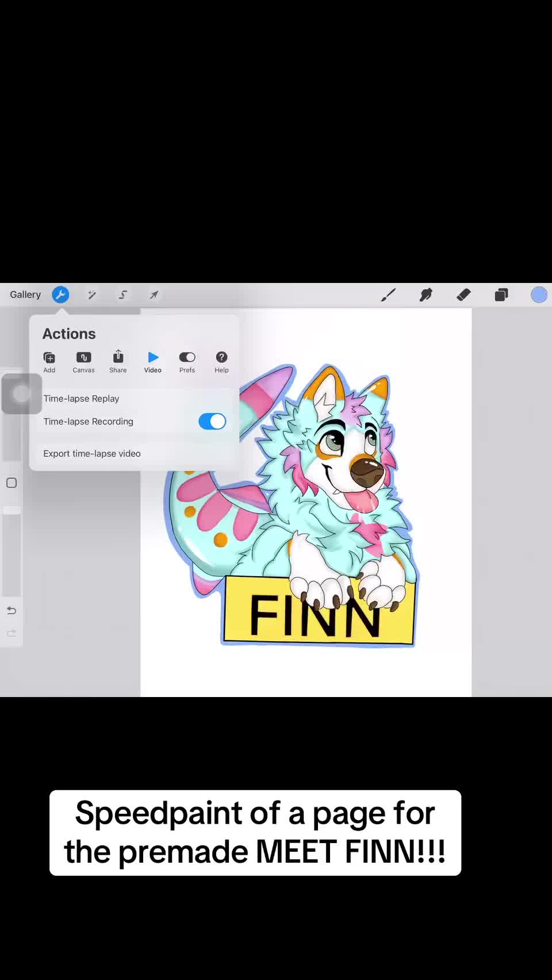Image resolution: width=552 pixels, height=980 pixels.
Task: Open Adjustments magic wand menu
Action: (x=91, y=294)
